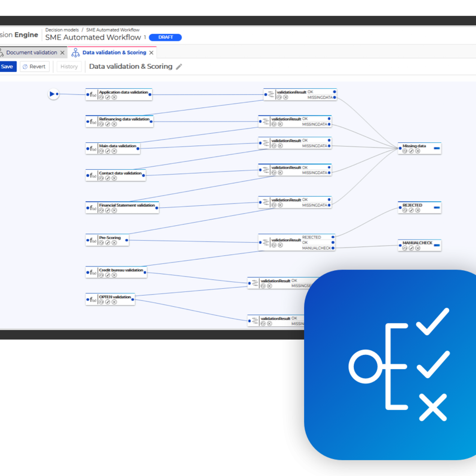Edit the Application data validation node
The height and width of the screenshot is (476, 476).
[108, 97]
